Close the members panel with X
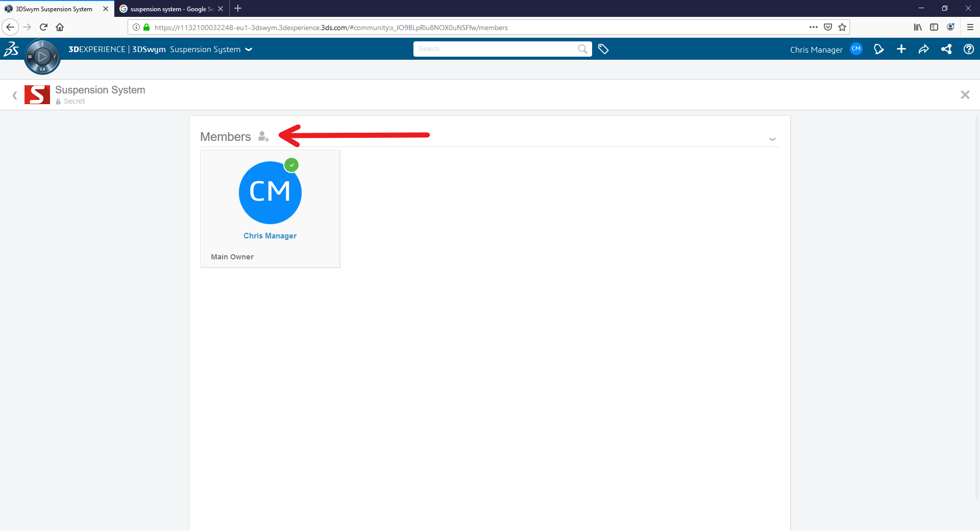The image size is (980, 531). click(965, 95)
